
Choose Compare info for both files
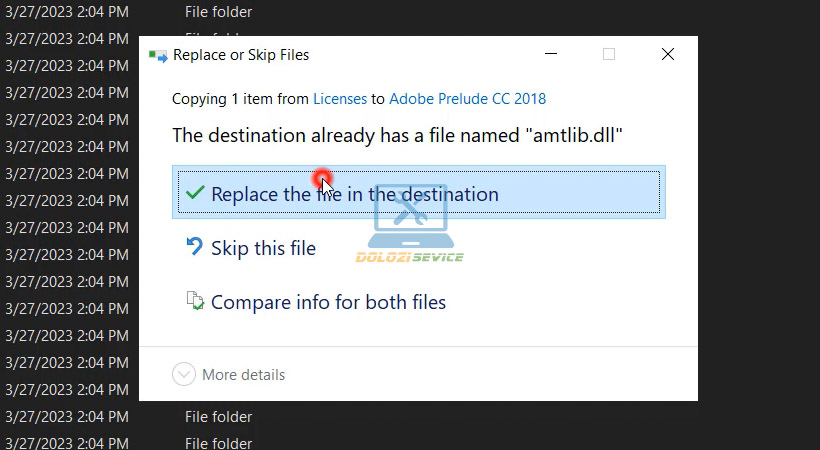328,302
